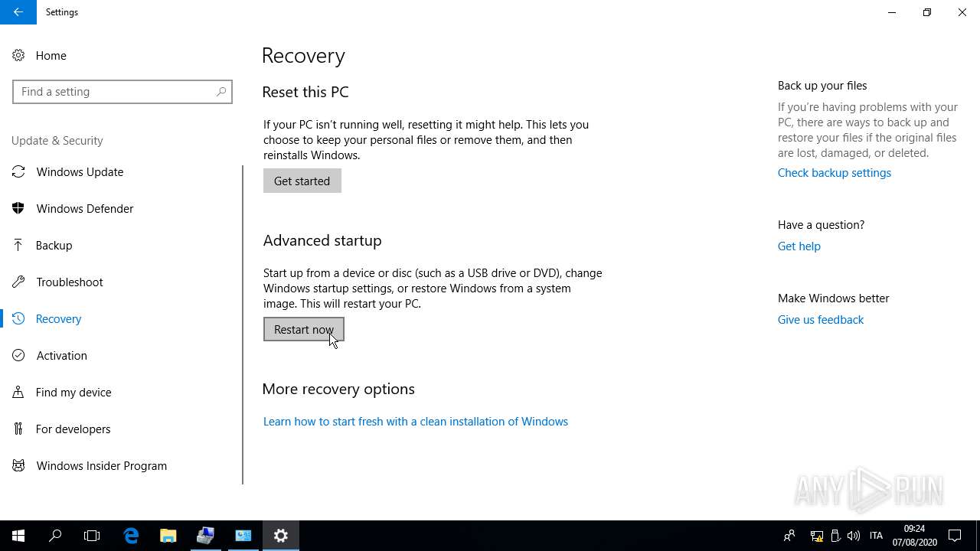Click the Recovery history clock icon

point(18,318)
